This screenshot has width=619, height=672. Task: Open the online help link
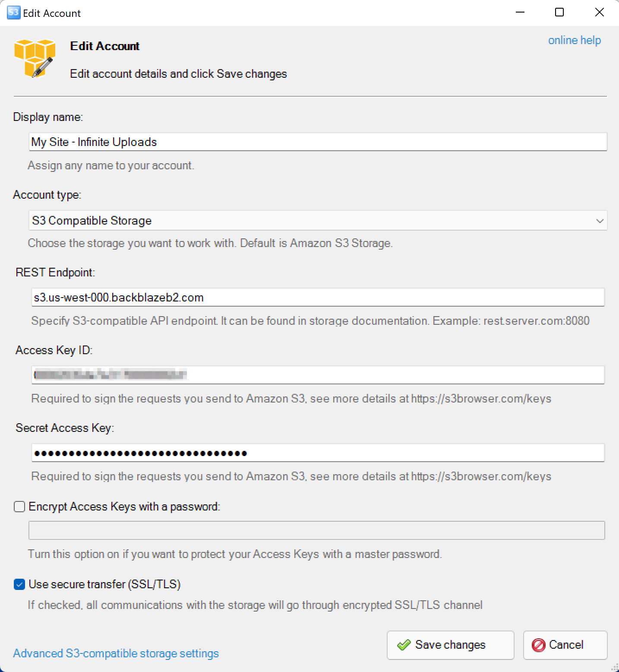coord(575,40)
